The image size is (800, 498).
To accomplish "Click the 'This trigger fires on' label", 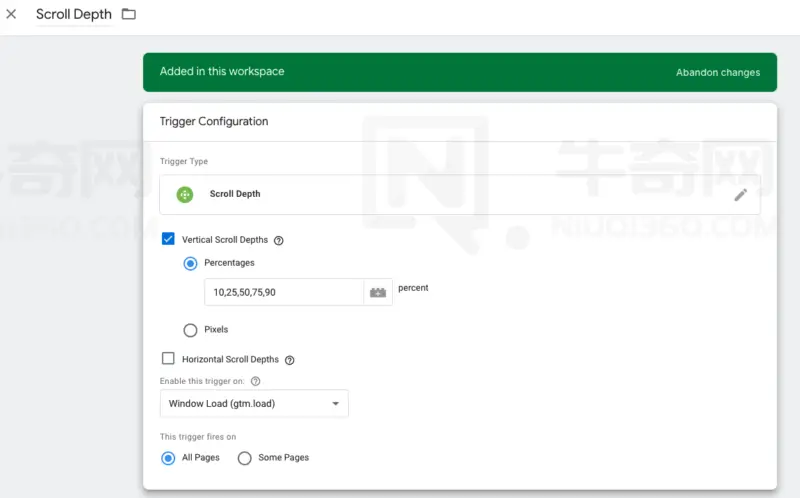I will (x=198, y=437).
